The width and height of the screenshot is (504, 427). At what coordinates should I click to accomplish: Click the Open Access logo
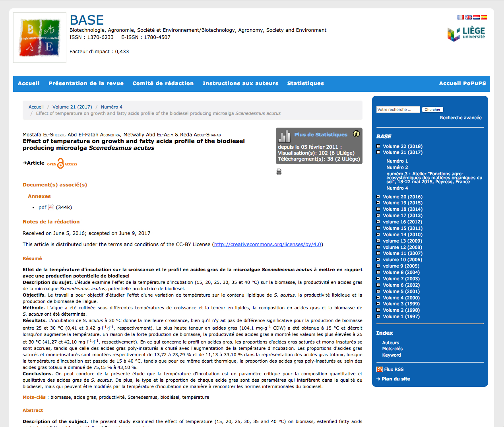click(62, 163)
